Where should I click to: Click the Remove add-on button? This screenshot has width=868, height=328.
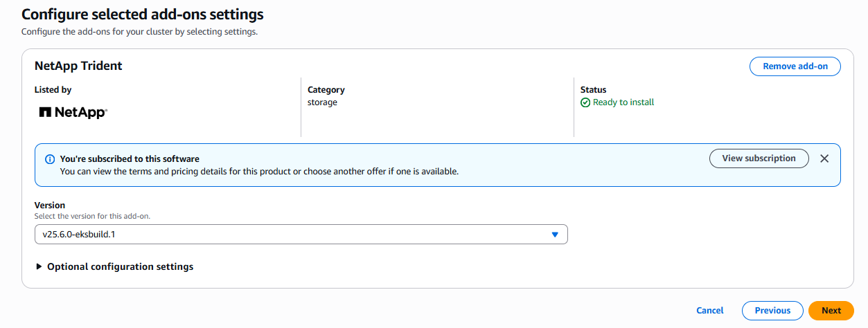tap(795, 66)
